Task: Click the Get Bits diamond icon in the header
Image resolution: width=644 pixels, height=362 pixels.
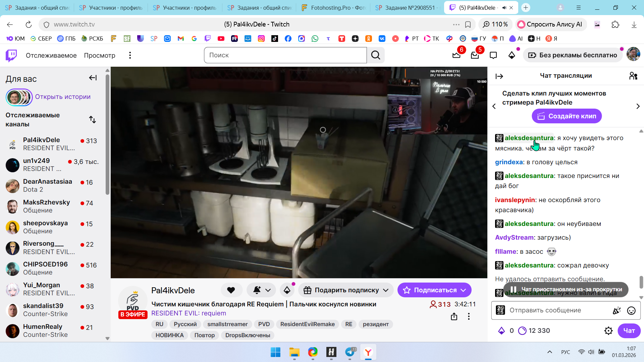Action: coord(512,55)
